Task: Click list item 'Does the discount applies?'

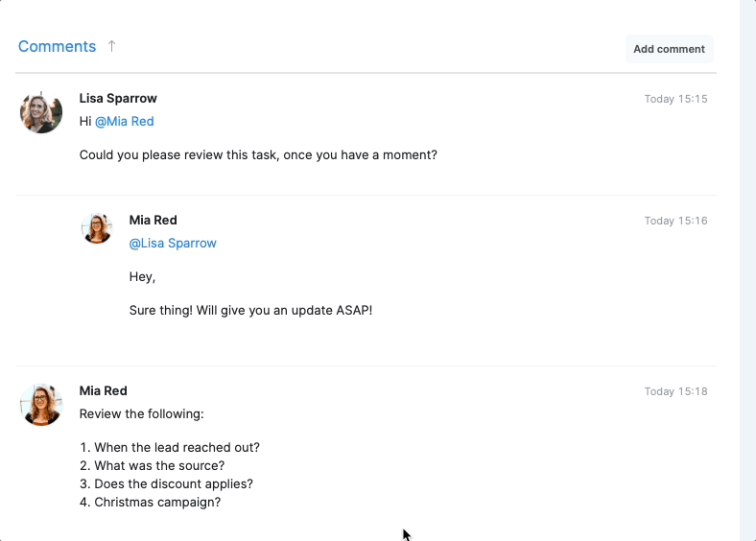Action: tap(166, 484)
